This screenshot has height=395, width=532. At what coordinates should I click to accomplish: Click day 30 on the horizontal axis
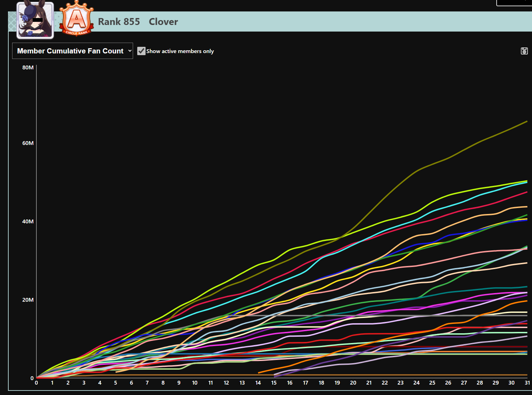click(x=512, y=383)
